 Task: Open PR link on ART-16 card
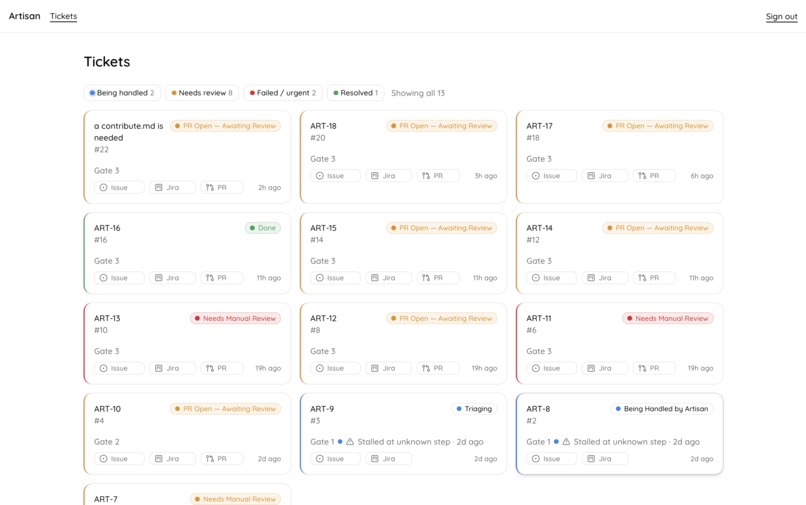(222, 278)
